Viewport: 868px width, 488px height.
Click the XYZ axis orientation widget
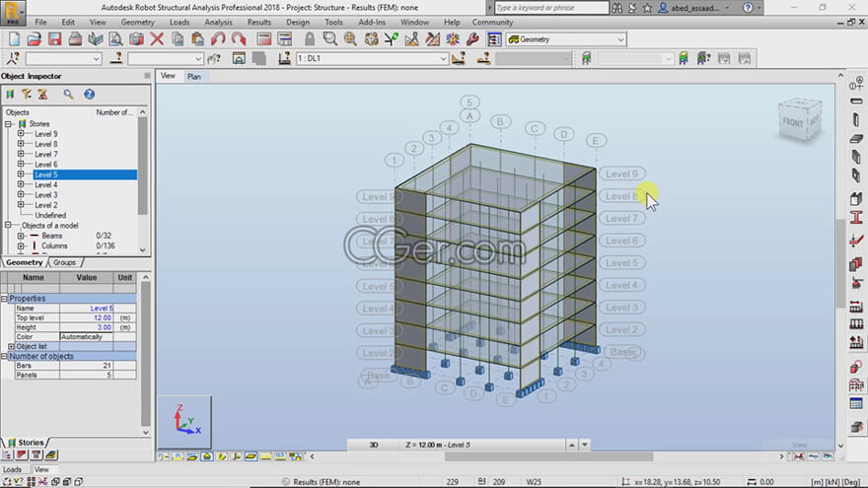[x=184, y=422]
